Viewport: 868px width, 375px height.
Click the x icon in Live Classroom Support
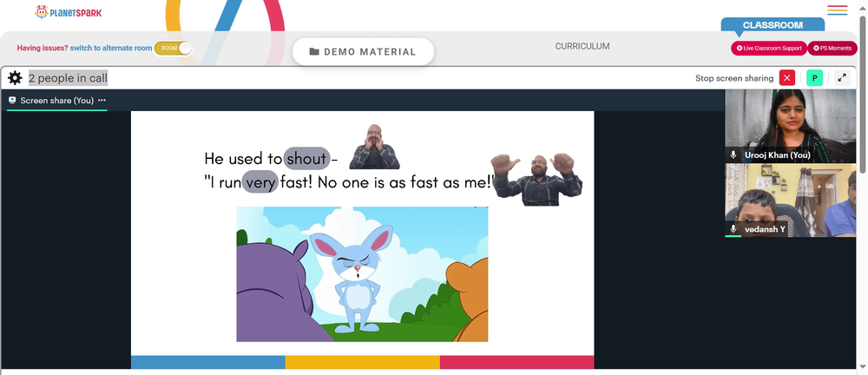740,49
